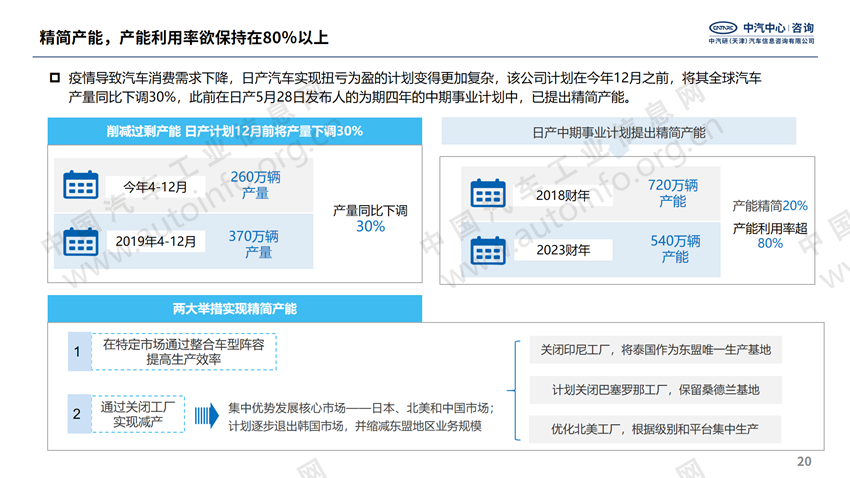The height and width of the screenshot is (478, 850).
Task: Click the calendar icon beside 2023财年
Action: pyautogui.click(x=488, y=250)
